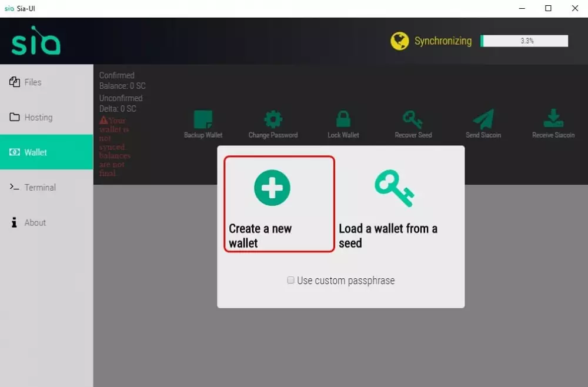
Task: Click wallet not synced warning text
Action: [x=115, y=146]
